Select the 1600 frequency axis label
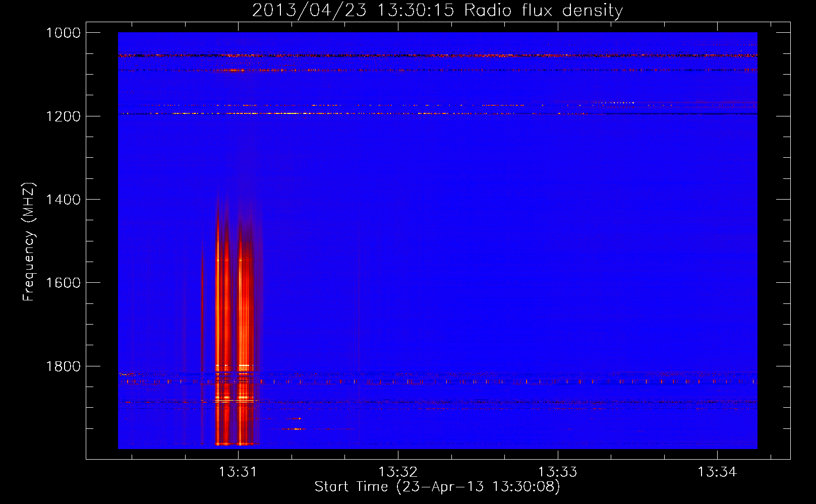 63,283
